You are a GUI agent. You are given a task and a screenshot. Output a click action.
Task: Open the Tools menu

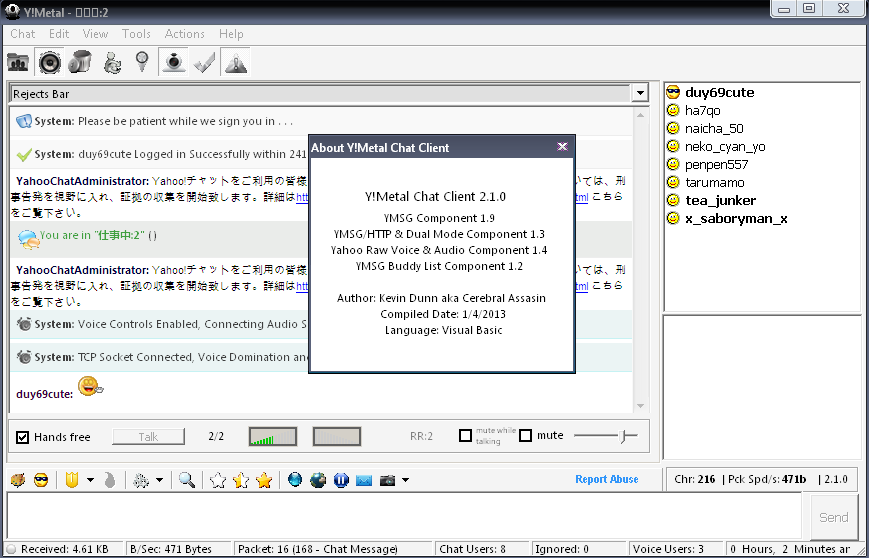tap(136, 34)
